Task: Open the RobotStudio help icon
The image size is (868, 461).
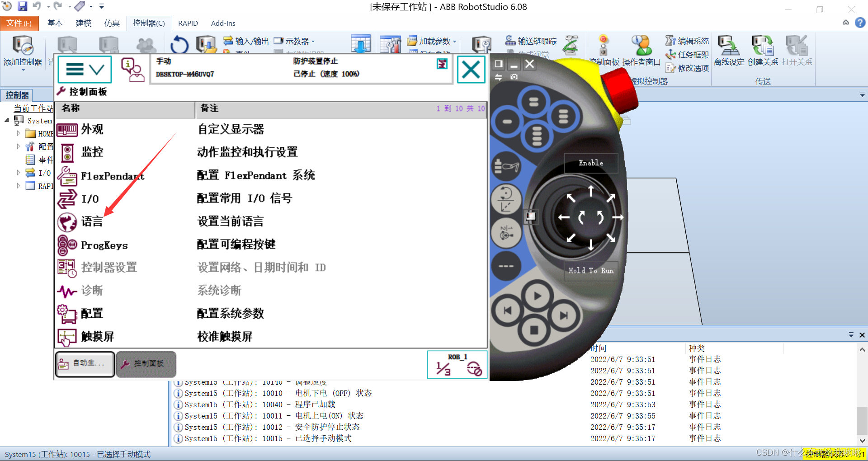Action: click(860, 23)
